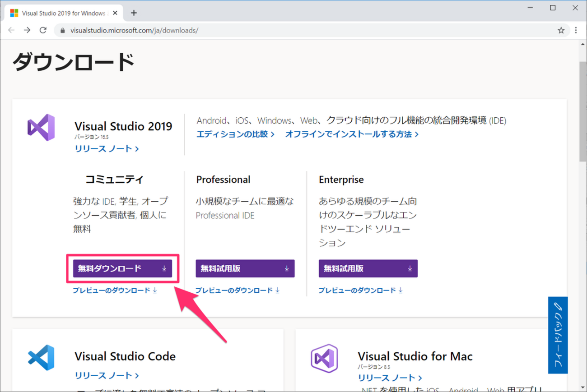587x392 pixels.
Task: Click プレビューのダウンロード under コミュニティ
Action: point(115,291)
